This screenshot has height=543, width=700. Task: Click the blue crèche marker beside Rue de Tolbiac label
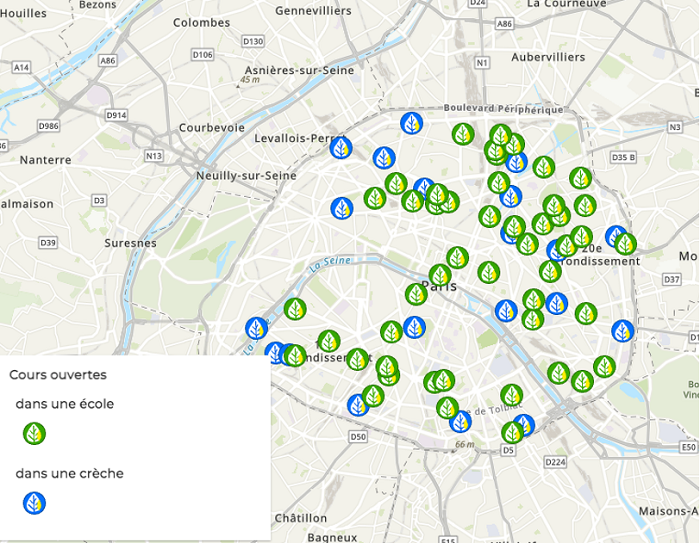click(x=461, y=422)
